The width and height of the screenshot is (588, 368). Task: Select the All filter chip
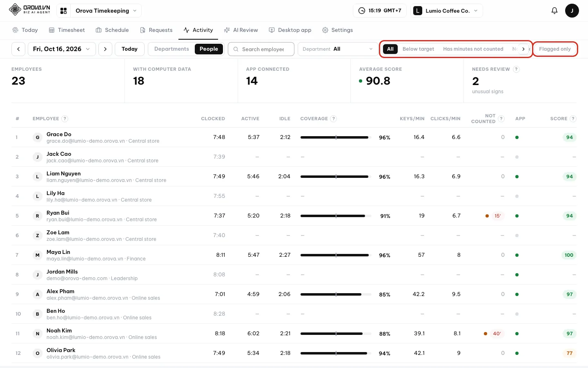pos(390,49)
